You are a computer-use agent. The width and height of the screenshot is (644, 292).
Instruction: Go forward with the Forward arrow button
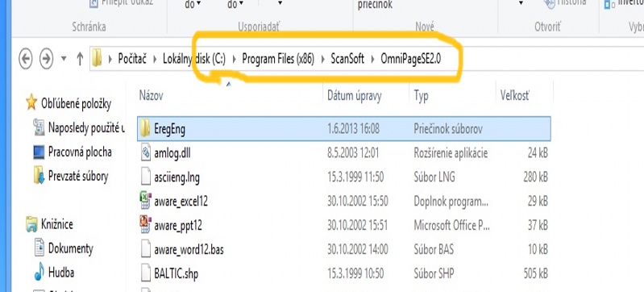coord(46,59)
